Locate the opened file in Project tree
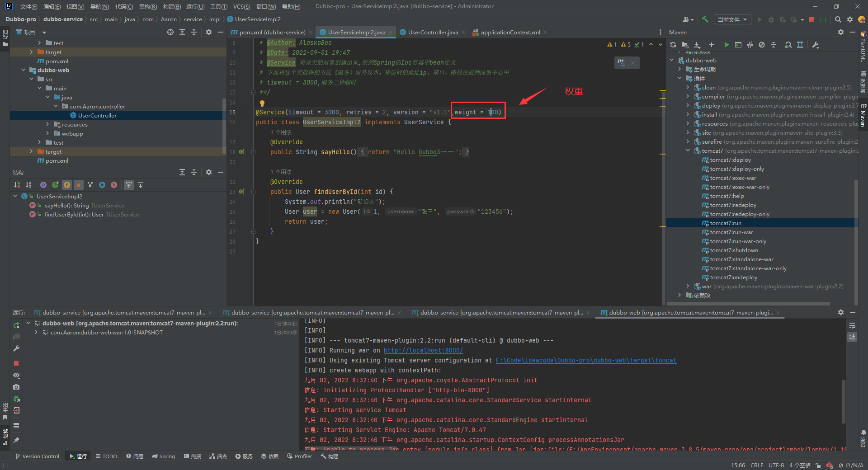 pyautogui.click(x=170, y=32)
